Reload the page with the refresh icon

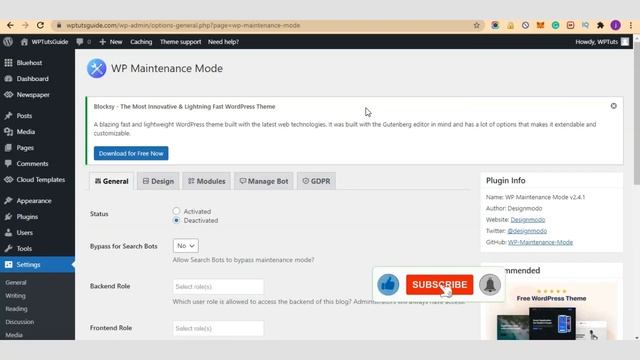pyautogui.click(x=40, y=25)
